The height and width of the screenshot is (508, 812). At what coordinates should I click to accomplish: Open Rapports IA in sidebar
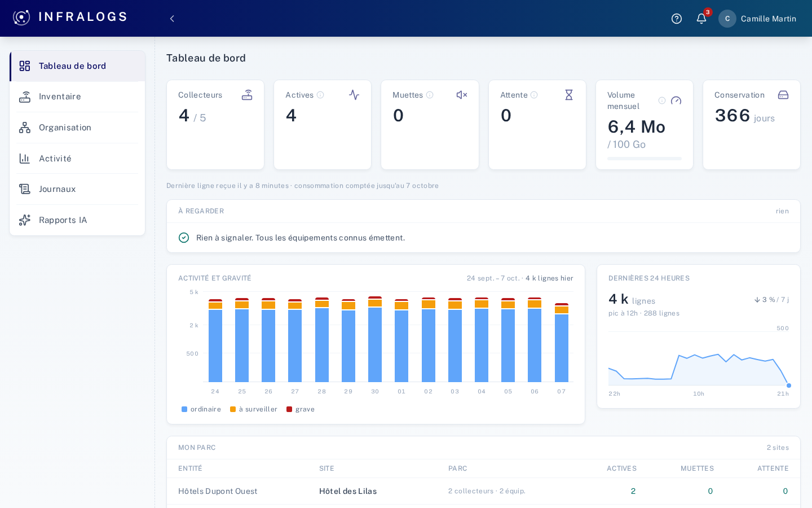click(x=77, y=220)
